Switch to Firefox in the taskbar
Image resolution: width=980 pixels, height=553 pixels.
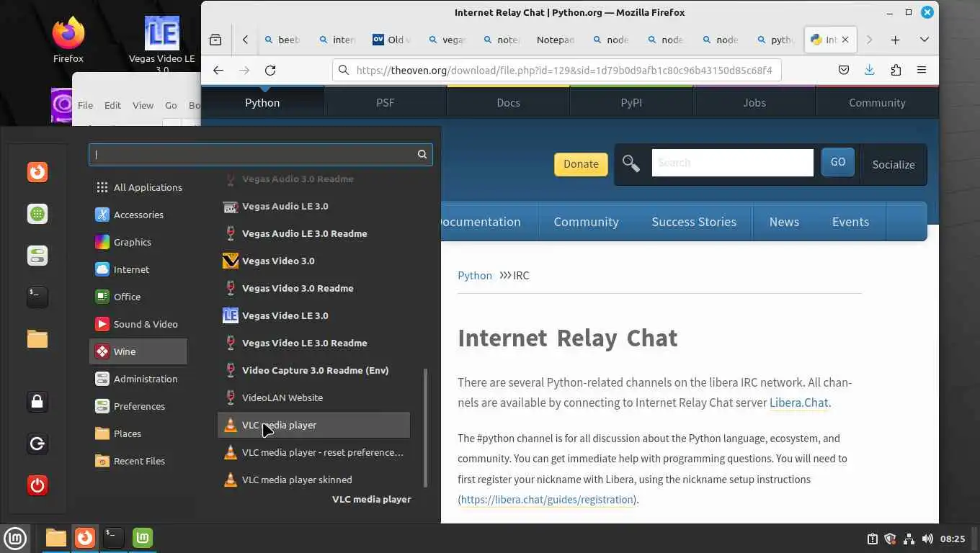pos(85,538)
